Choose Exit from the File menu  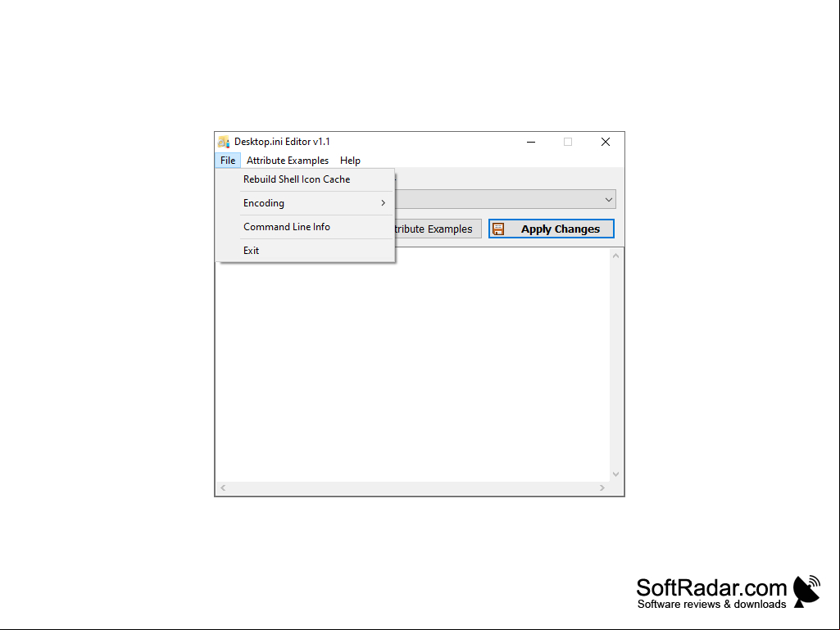[305, 250]
